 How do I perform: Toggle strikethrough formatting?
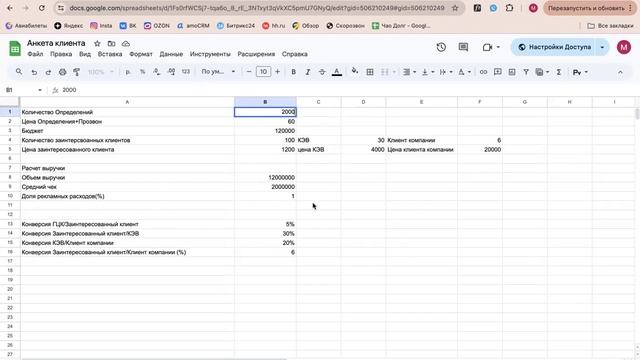click(x=322, y=72)
